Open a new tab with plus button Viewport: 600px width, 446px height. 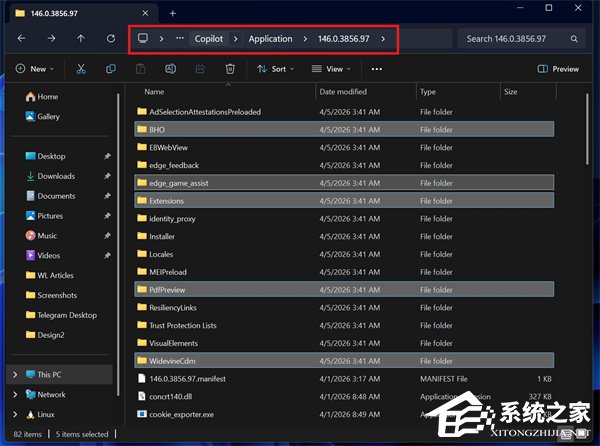173,13
